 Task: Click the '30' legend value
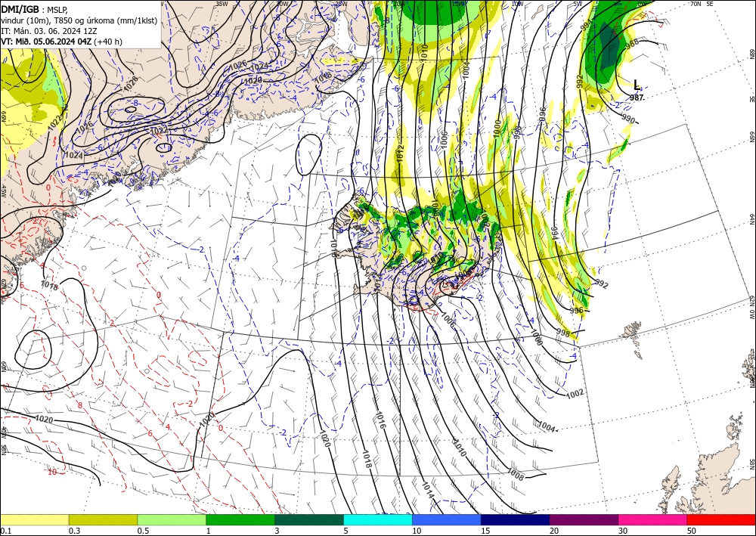coord(623,531)
